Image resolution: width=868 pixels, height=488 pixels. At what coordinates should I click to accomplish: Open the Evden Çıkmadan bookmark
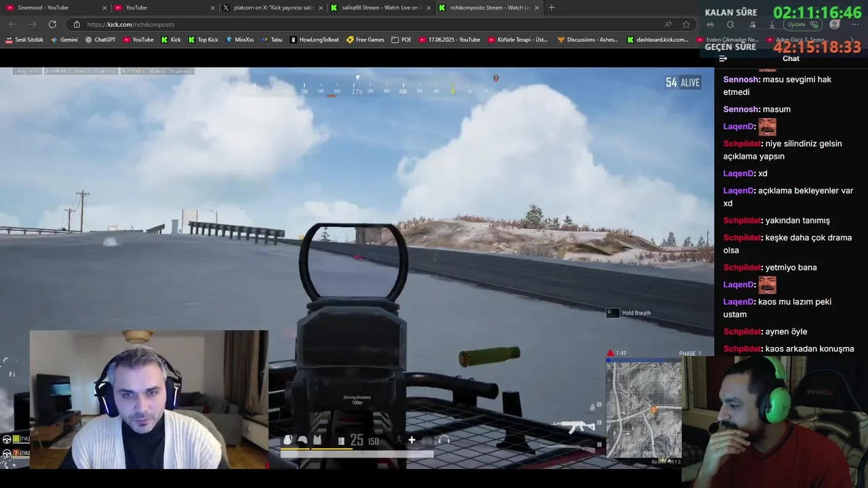(728, 40)
